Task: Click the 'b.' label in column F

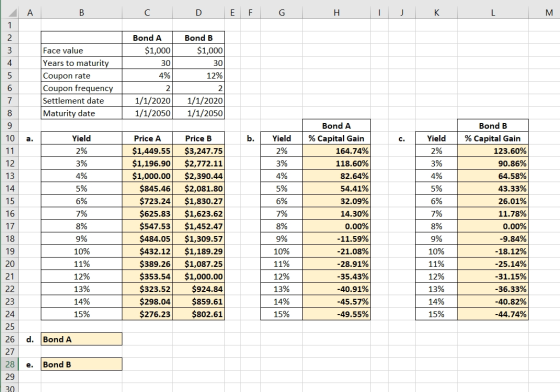Action: click(250, 139)
